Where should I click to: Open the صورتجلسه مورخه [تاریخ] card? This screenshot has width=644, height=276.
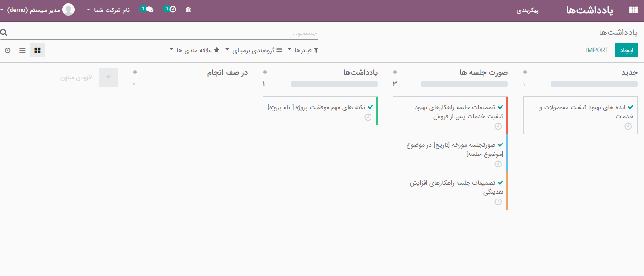click(x=450, y=153)
